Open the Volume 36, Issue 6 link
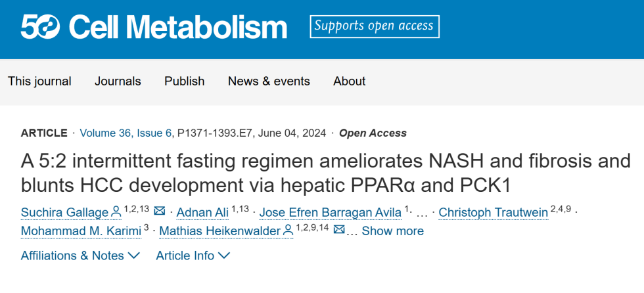 pos(126,133)
